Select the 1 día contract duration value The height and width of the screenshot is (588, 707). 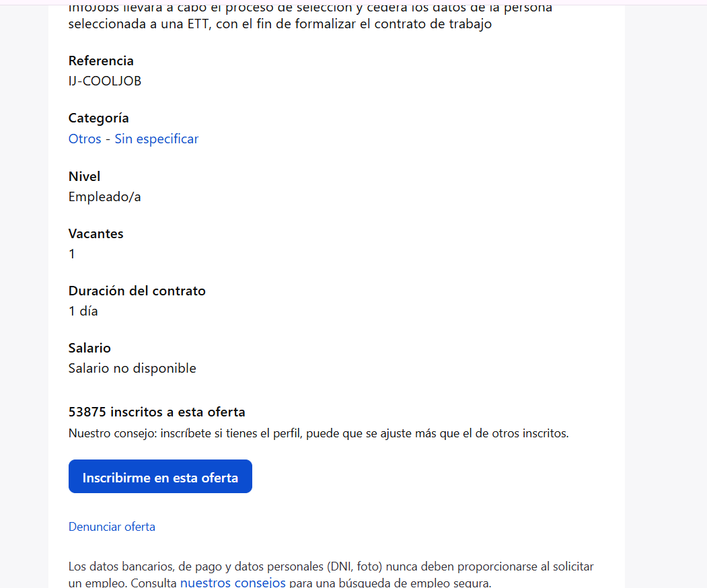83,311
